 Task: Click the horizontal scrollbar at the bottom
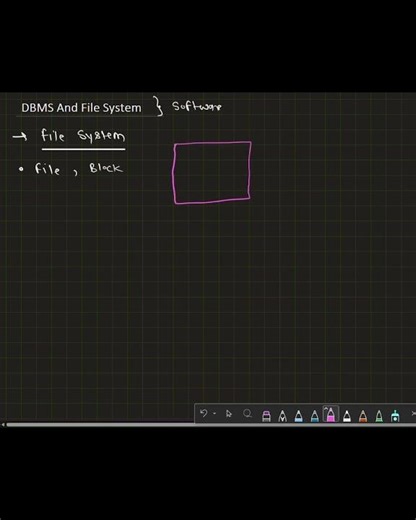211,425
